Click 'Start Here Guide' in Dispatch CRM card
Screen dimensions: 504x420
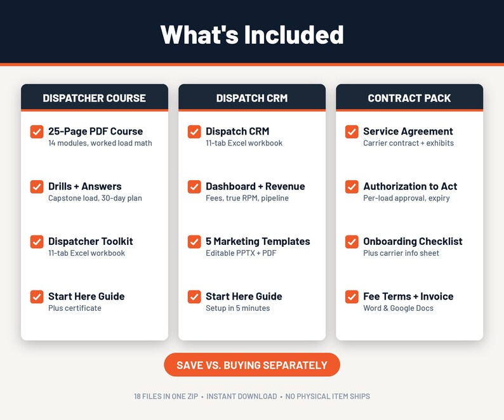click(244, 296)
